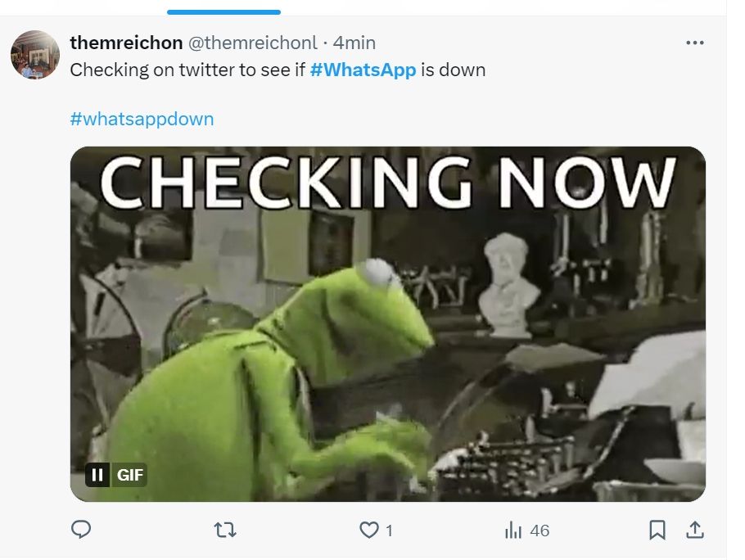Expand the CHECKING NOW Kermit GIF
Image resolution: width=745 pixels, height=560 pixels.
tap(387, 327)
